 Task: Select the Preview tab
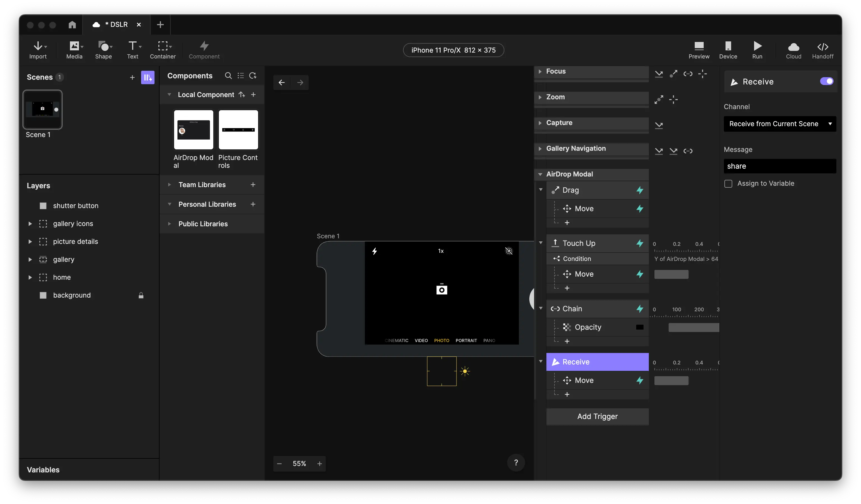pyautogui.click(x=698, y=50)
